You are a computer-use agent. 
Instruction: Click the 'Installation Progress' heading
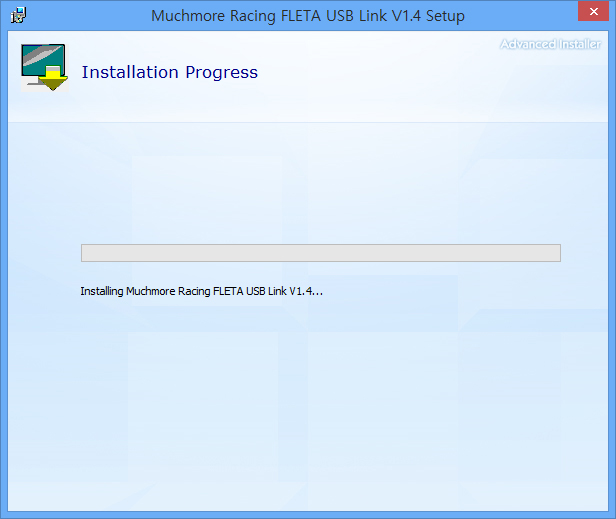coord(170,72)
